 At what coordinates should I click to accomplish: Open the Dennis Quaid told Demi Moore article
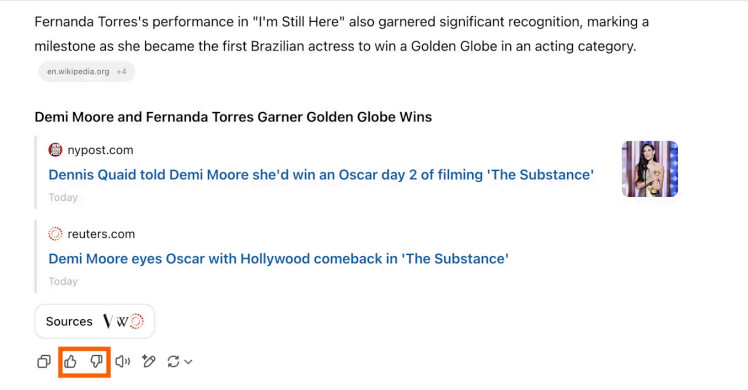point(321,175)
